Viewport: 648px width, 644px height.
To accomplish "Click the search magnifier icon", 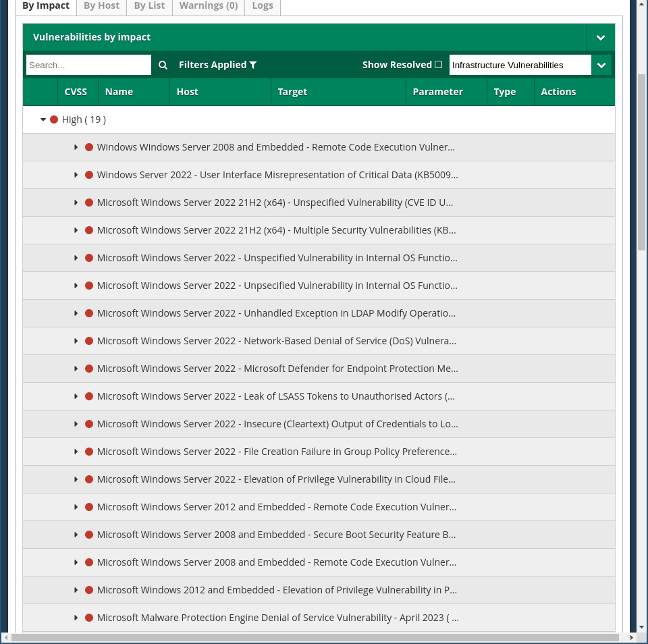I will (163, 65).
